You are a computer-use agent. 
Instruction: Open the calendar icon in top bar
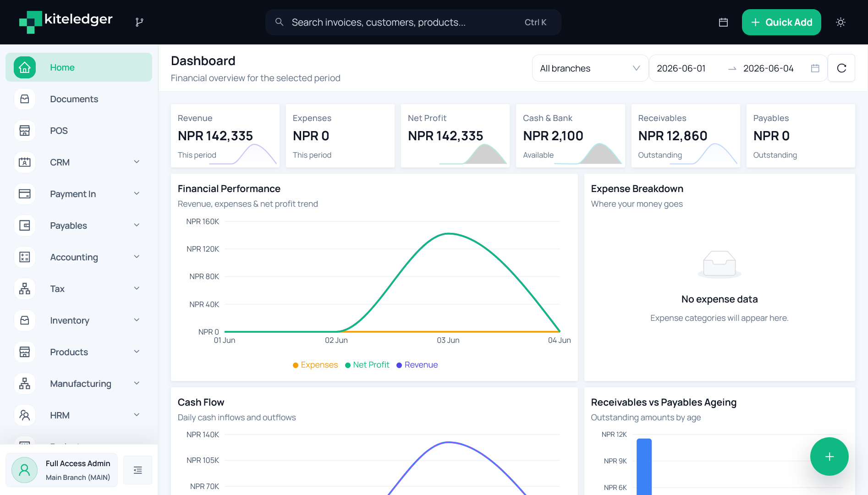pyautogui.click(x=723, y=22)
